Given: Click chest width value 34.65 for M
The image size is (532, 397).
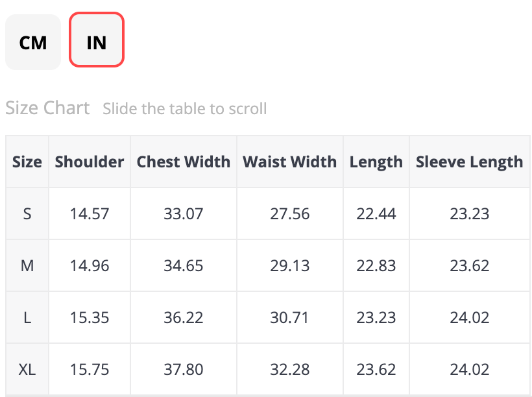Looking at the screenshot, I should (184, 266).
